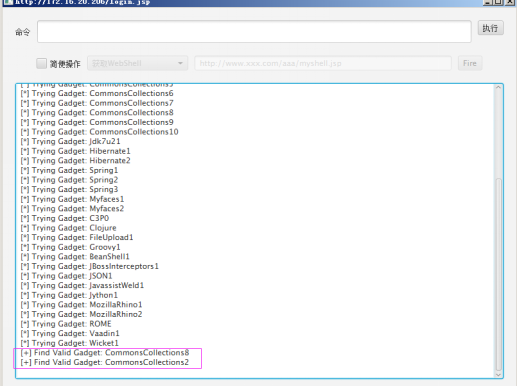Select line Trying Gadget: Spring3
Viewport: 517px width, 387px height.
[69, 189]
